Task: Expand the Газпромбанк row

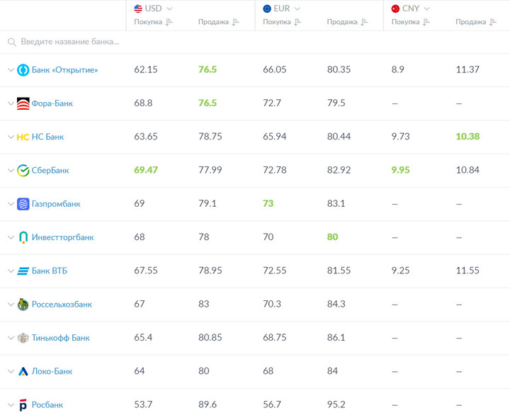Action: click(x=11, y=204)
